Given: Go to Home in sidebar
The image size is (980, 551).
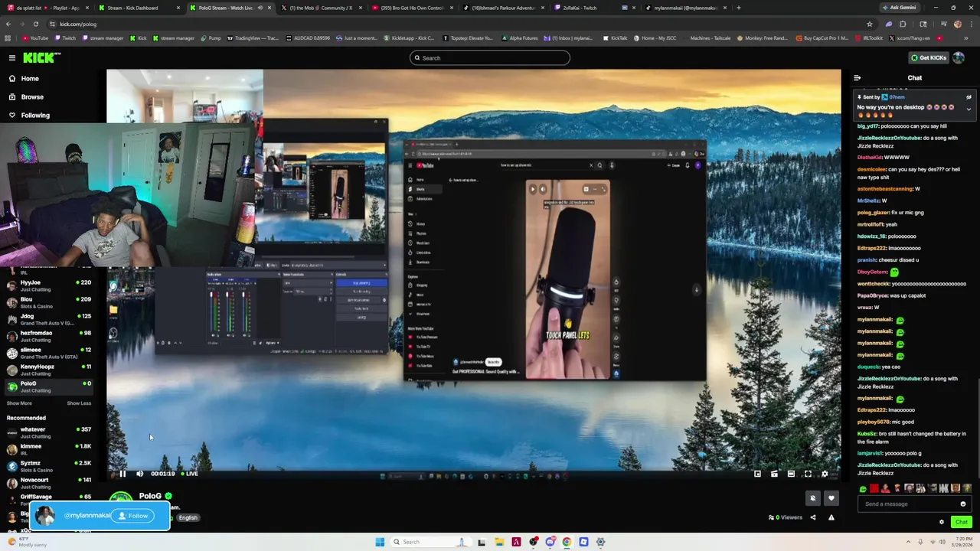Looking at the screenshot, I should [30, 79].
